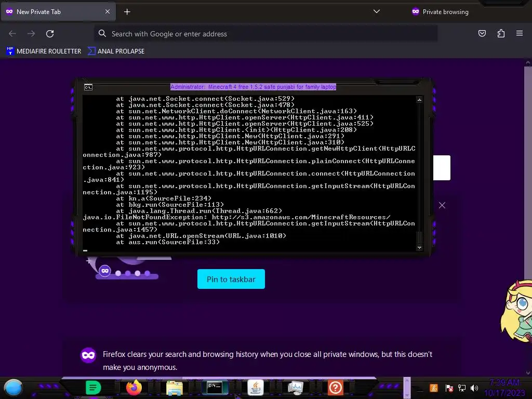Image resolution: width=532 pixels, height=399 pixels.
Task: Open the green chat app on taskbar
Action: click(94, 388)
